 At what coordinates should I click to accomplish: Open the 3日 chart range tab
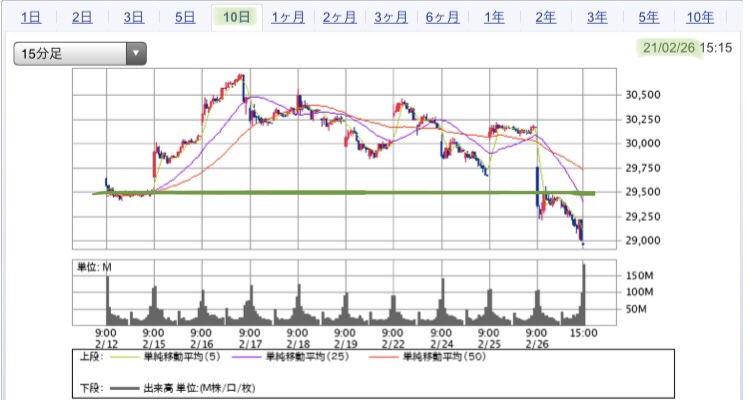[x=134, y=18]
